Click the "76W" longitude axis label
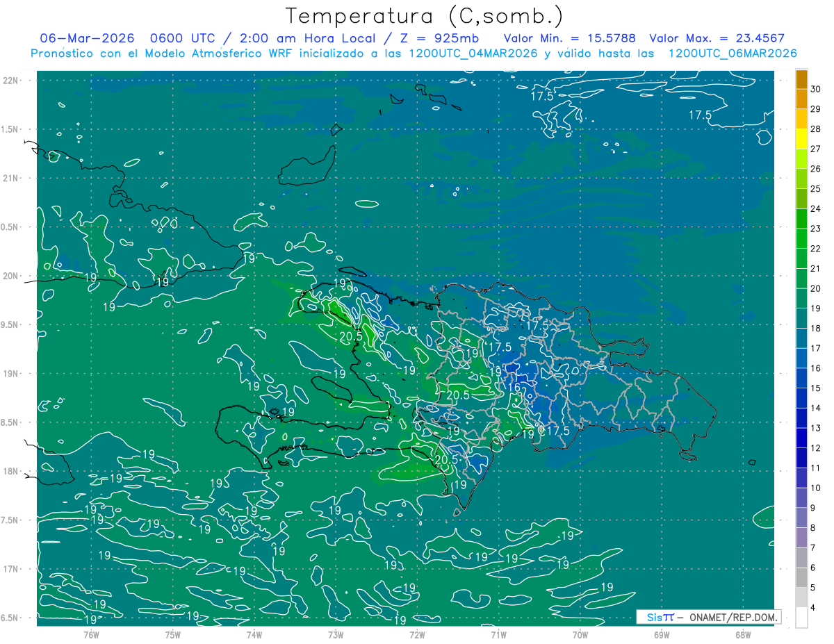Viewport: 834px width, 644px height. coord(91,634)
